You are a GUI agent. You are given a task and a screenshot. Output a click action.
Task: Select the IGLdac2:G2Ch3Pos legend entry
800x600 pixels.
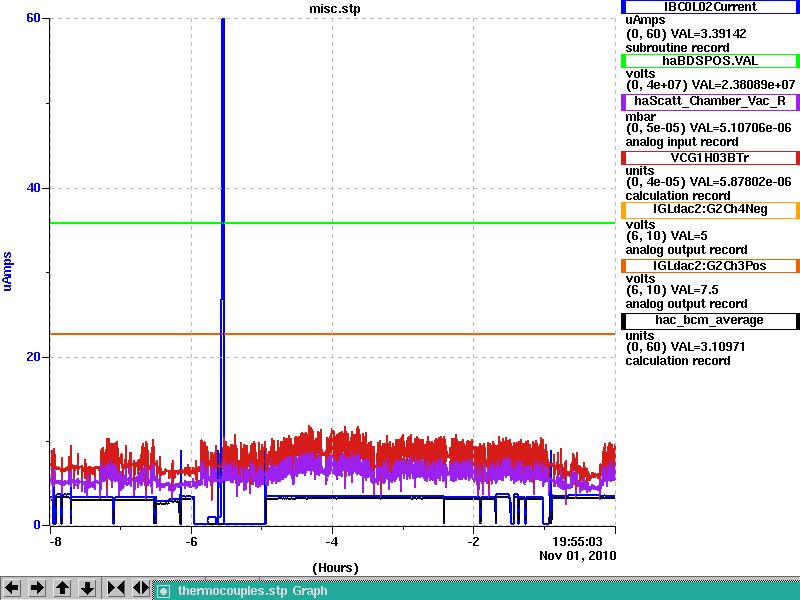(x=710, y=266)
